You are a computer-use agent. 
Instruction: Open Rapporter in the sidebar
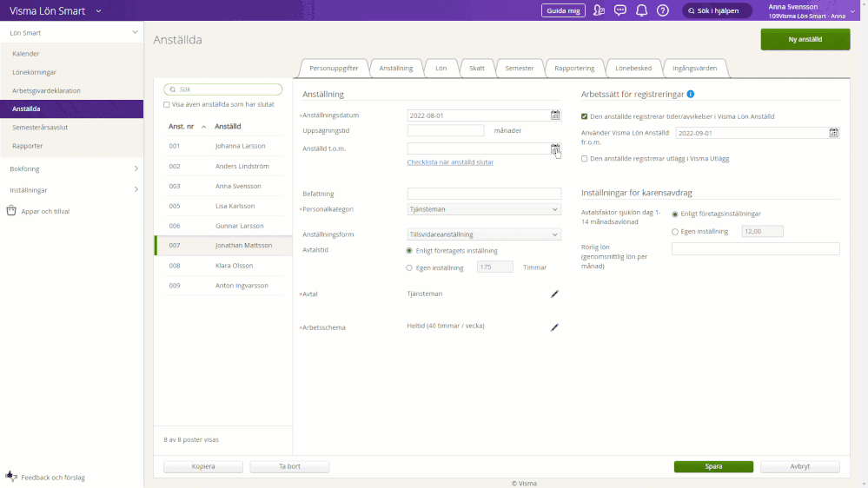pyautogui.click(x=28, y=146)
